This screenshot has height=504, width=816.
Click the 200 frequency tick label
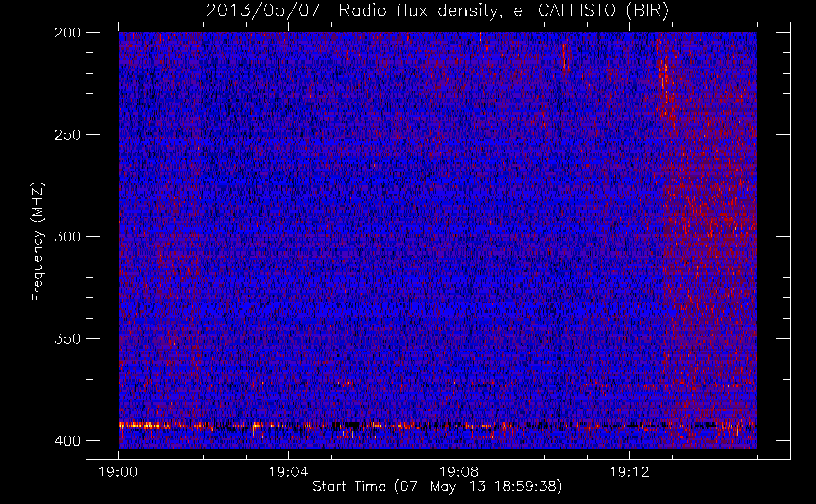tap(67, 33)
